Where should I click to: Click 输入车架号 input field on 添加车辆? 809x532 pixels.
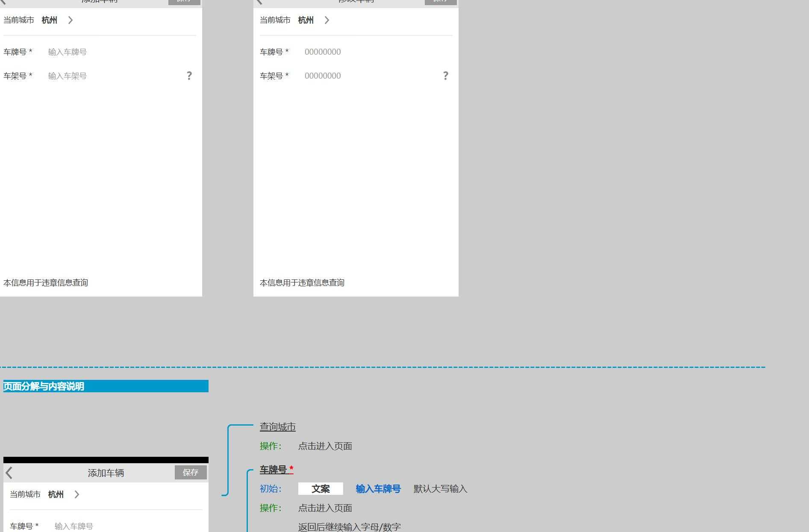click(x=67, y=76)
